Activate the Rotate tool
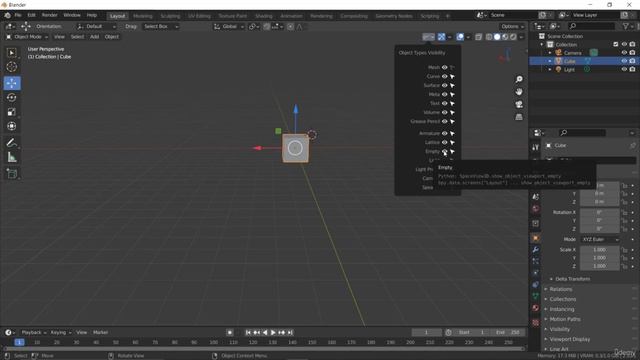640x360 pixels. pyautogui.click(x=11, y=98)
